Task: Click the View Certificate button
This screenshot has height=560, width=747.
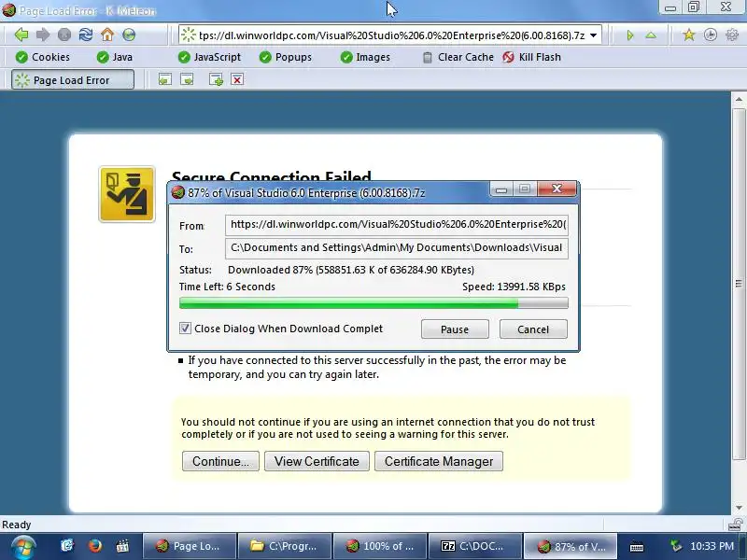Action: 317,461
